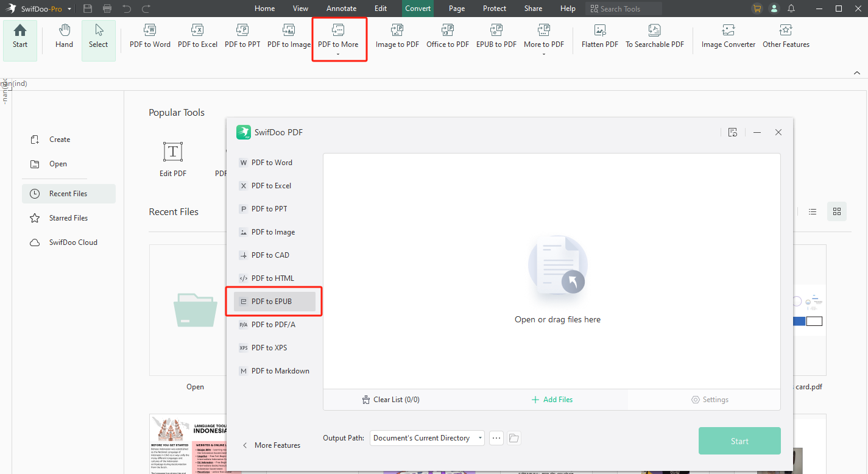Open the Help tab
Viewport: 868px width, 474px height.
[568, 9]
